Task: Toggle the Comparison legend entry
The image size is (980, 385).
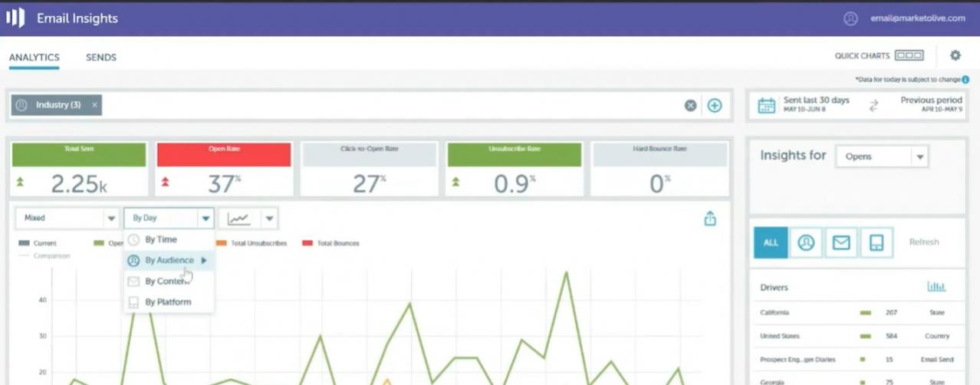Action: pyautogui.click(x=44, y=255)
